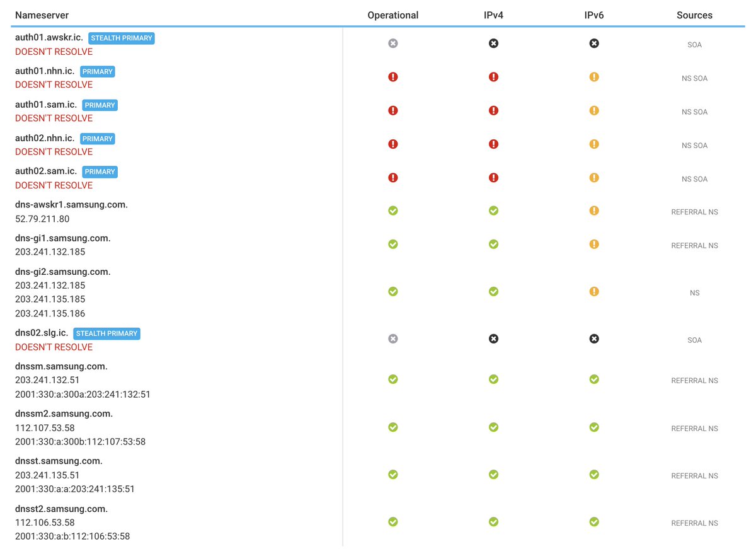Click the red Operational alert for auth01.nhn.ic.

point(393,77)
